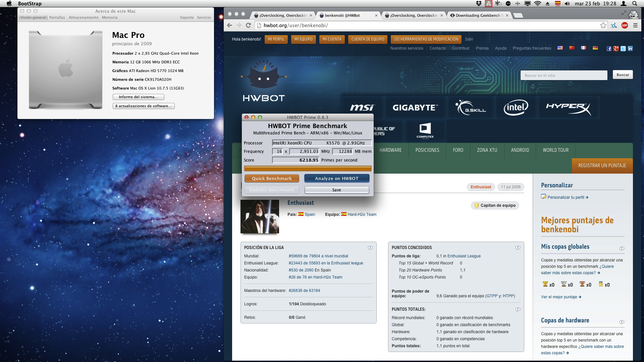This screenshot has width=644, height=362.
Task: Open the Wi-Fi status menu
Action: point(538,3)
